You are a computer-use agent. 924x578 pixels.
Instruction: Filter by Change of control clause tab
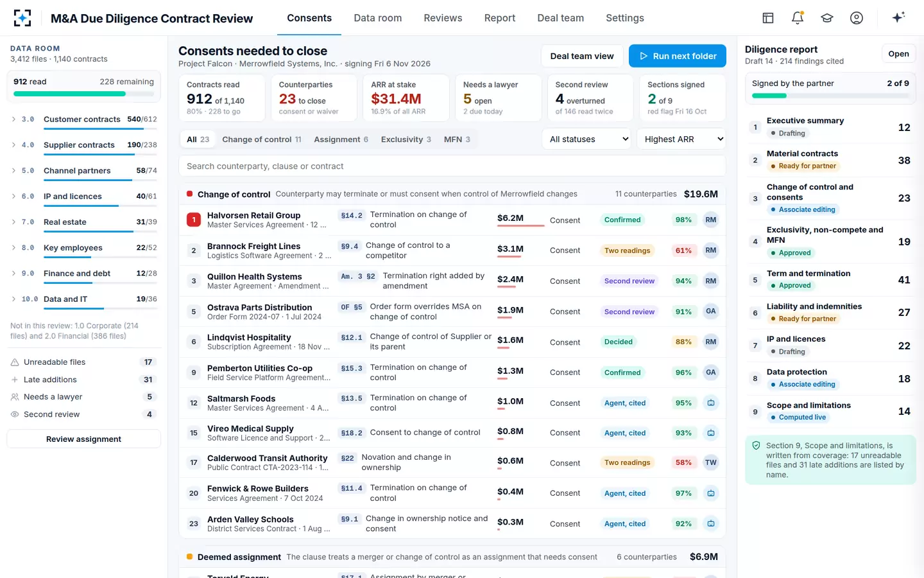pyautogui.click(x=262, y=139)
